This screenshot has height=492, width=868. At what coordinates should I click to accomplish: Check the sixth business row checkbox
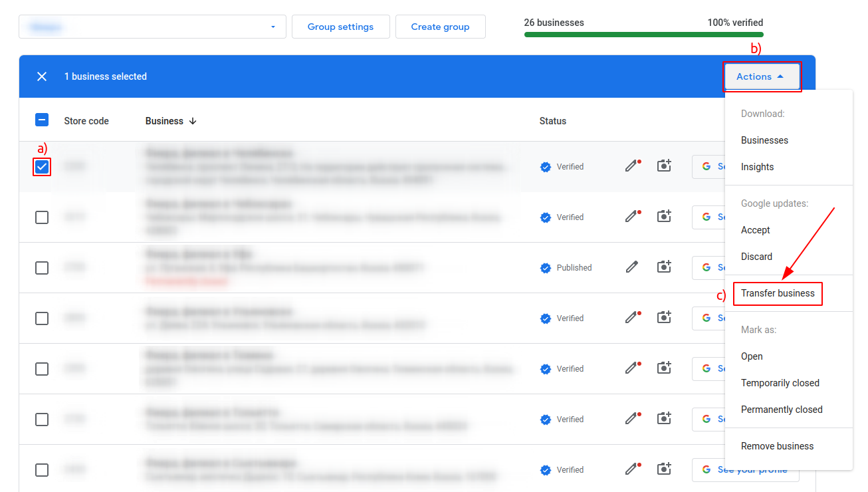(x=42, y=419)
